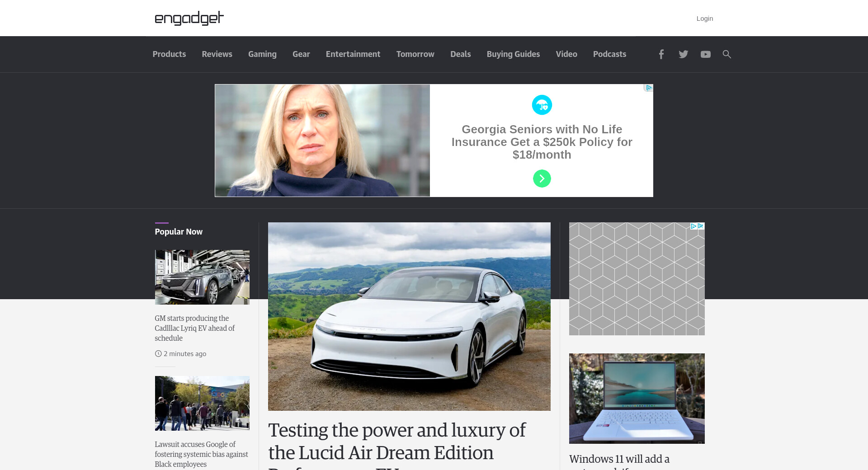Open Engadget's YouTube channel icon
The height and width of the screenshot is (470, 868).
tap(705, 54)
